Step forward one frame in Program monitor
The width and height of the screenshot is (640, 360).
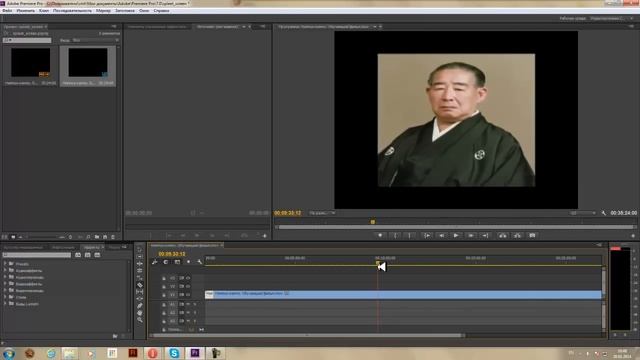(471, 236)
